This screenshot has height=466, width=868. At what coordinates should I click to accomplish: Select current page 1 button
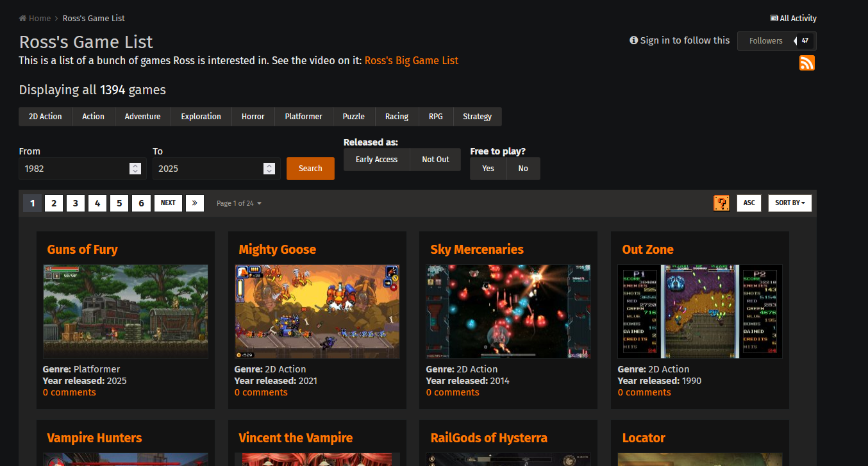coord(32,203)
